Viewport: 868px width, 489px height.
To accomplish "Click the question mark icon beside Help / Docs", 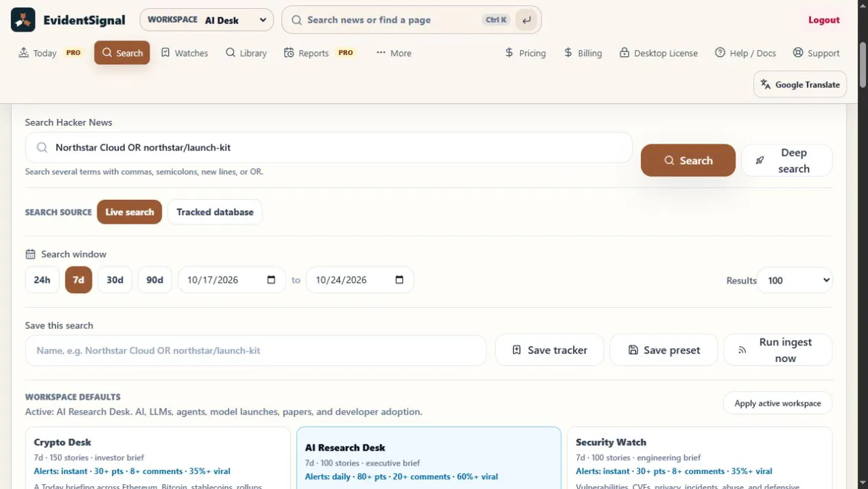I will pyautogui.click(x=720, y=53).
